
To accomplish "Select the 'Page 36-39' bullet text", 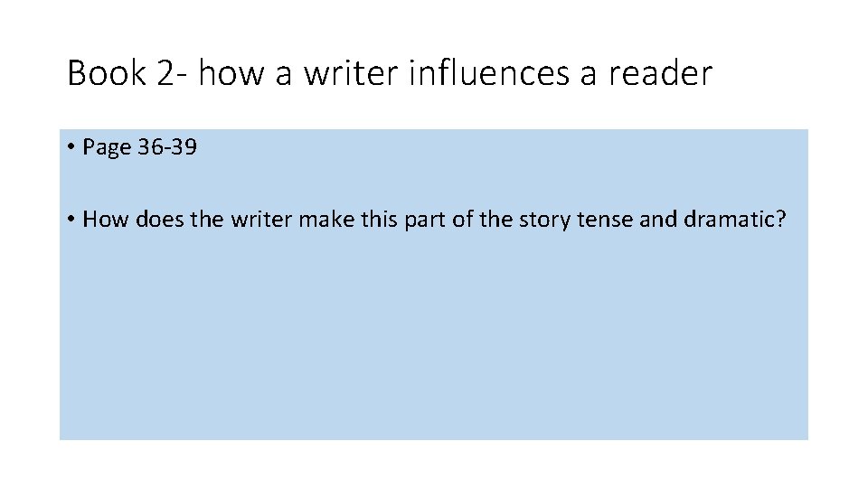I will click(x=138, y=147).
